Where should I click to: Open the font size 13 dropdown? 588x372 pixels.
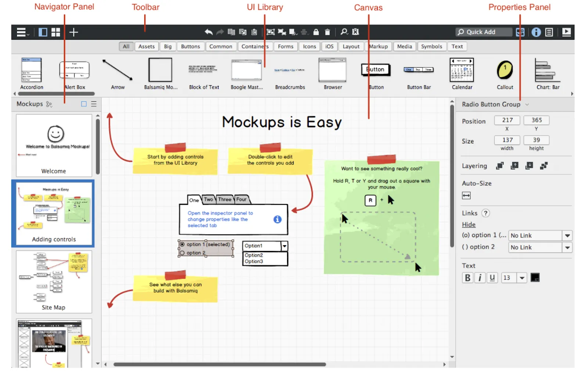(x=514, y=278)
